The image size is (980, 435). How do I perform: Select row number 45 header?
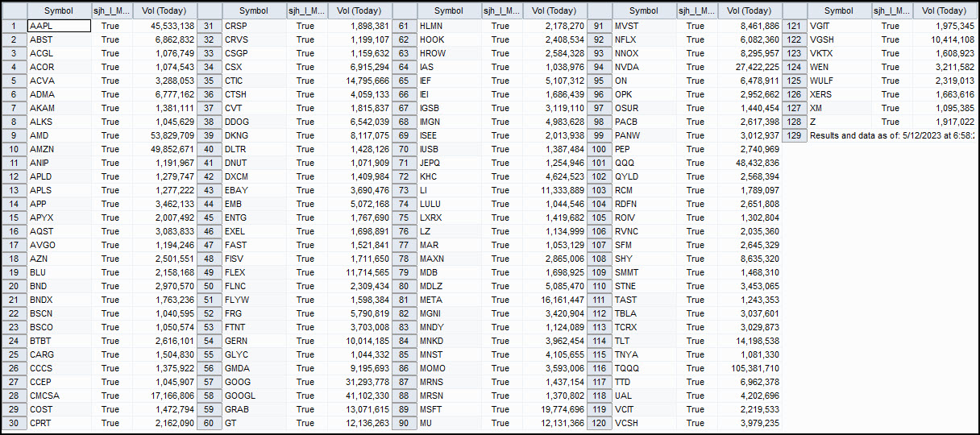pos(210,217)
